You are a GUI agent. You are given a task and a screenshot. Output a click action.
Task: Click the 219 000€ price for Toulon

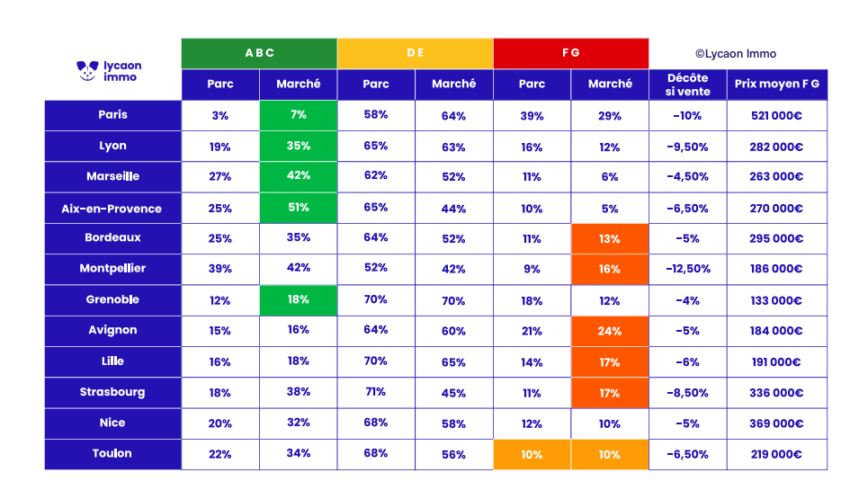776,454
